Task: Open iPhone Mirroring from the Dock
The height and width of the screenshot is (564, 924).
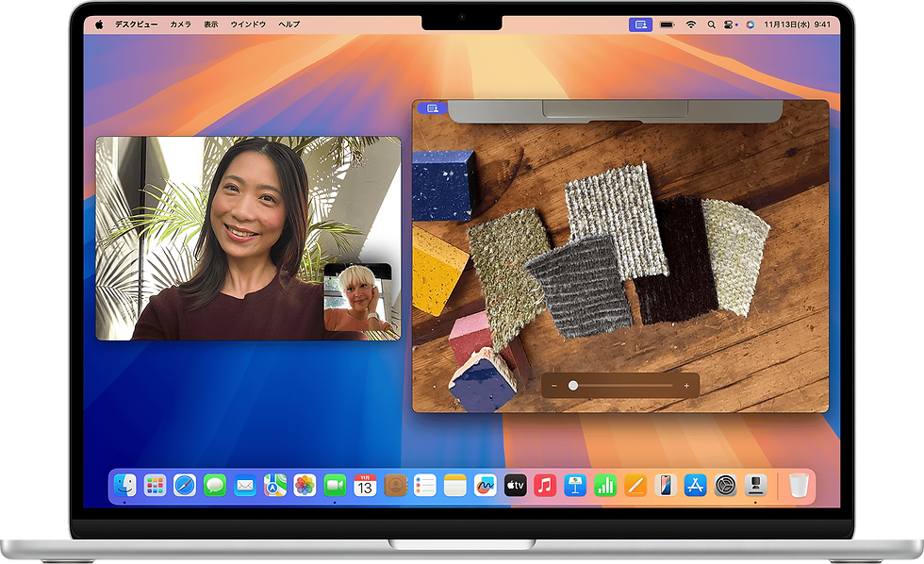Action: pyautogui.click(x=665, y=486)
